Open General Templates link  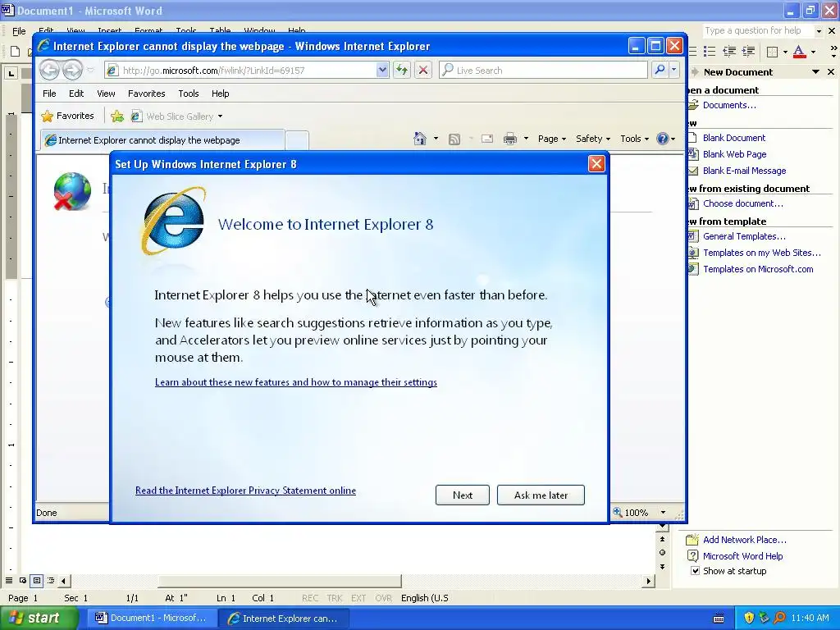pos(744,236)
